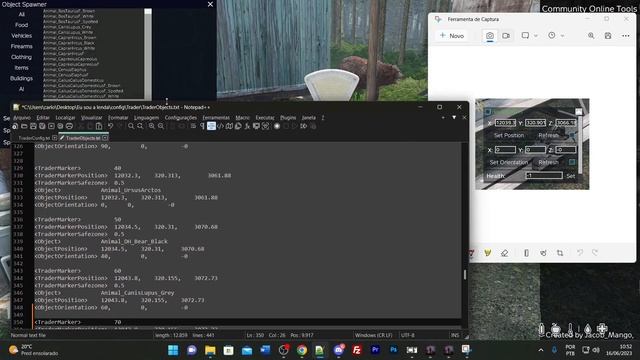
Task: Open the Windows Start menu
Action: (173, 350)
